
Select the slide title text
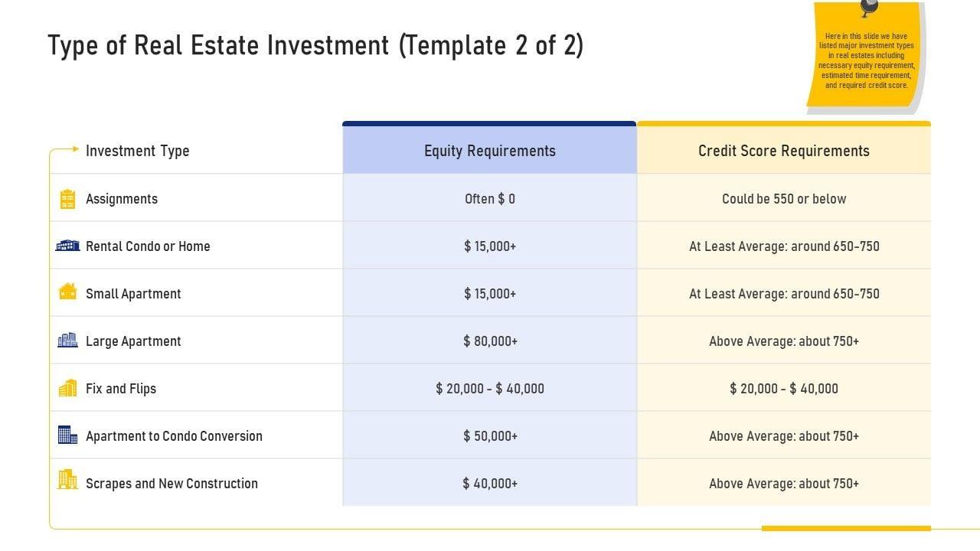tap(315, 46)
